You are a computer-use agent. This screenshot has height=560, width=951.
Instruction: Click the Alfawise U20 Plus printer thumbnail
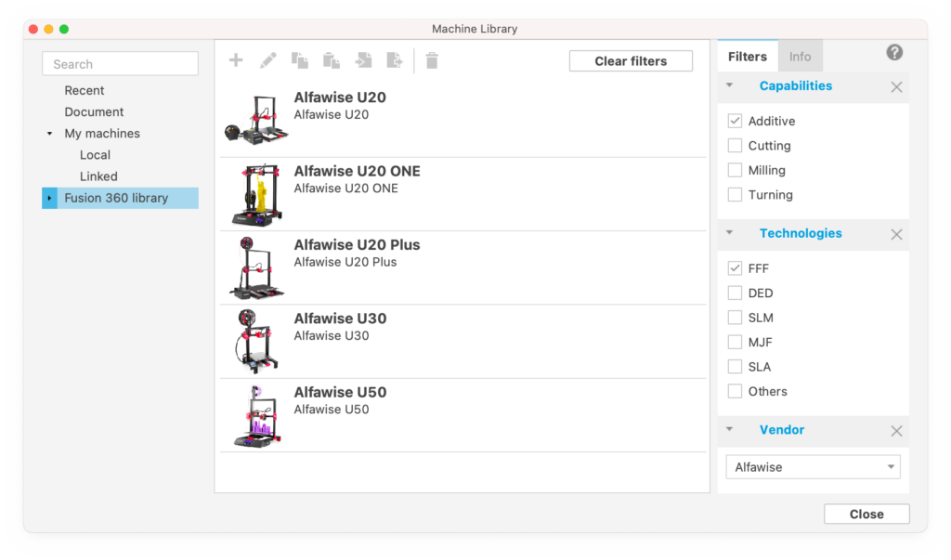tap(256, 267)
